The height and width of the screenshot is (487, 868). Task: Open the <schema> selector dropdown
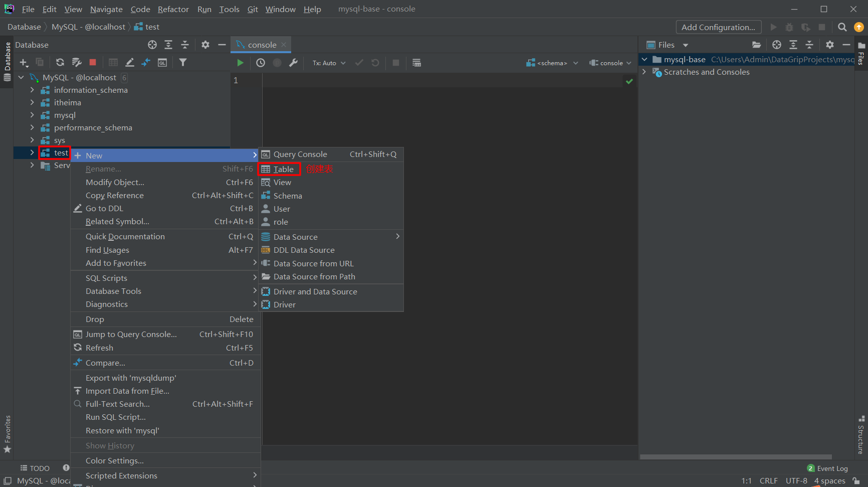coord(552,63)
